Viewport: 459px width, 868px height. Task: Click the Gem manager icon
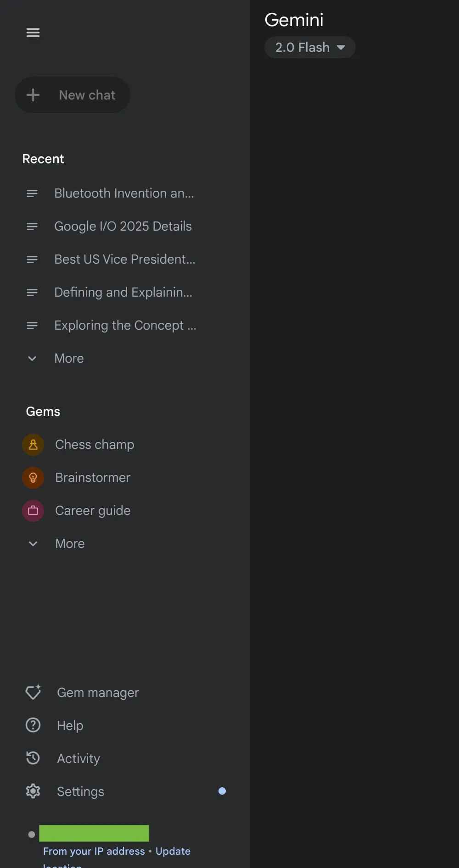pos(33,692)
